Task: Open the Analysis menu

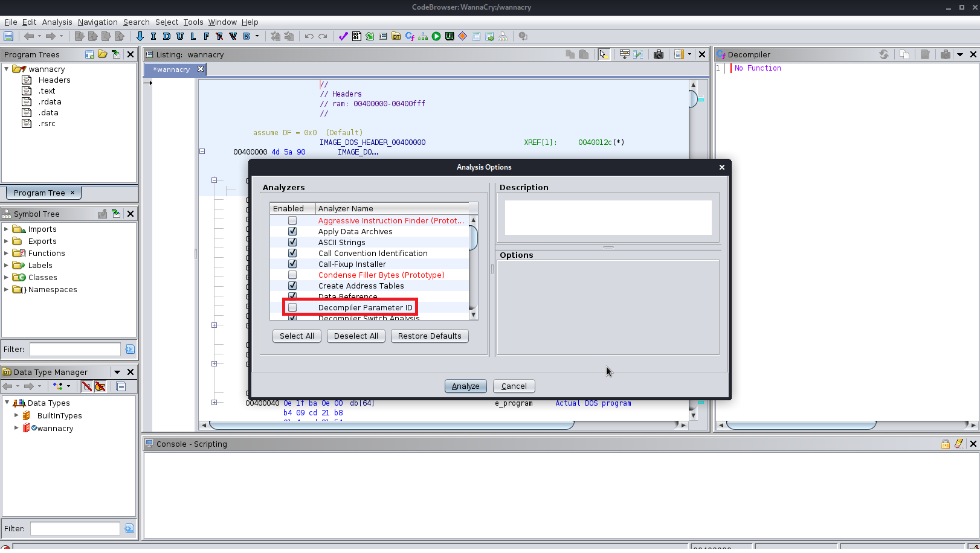Action: coord(57,22)
